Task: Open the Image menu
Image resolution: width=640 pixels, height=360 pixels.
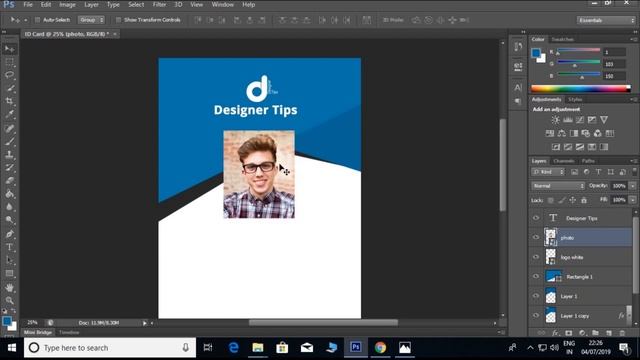Action: (x=67, y=4)
